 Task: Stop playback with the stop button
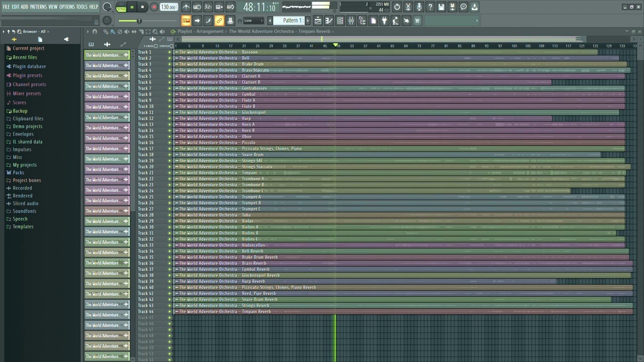(x=143, y=7)
